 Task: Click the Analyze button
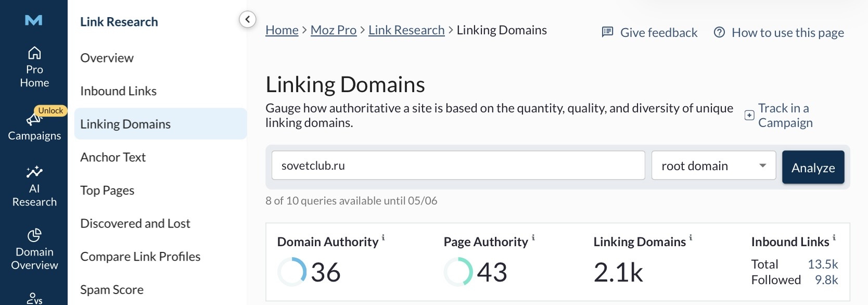813,167
